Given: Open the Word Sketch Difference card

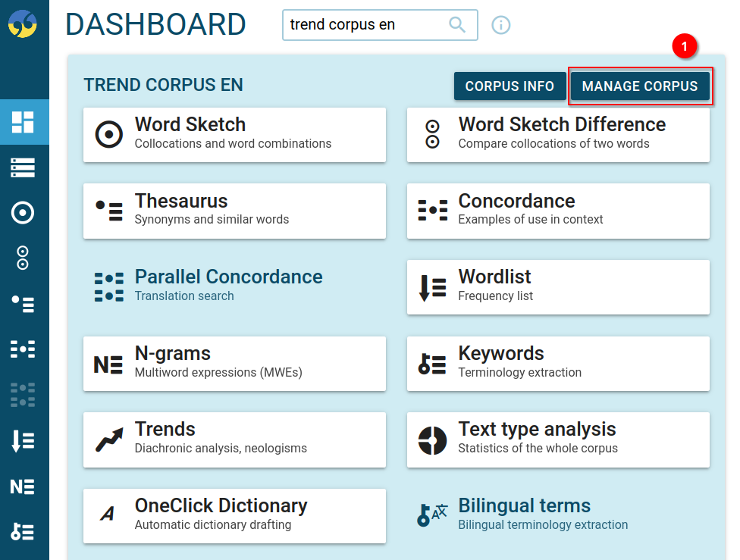Looking at the screenshot, I should point(558,135).
